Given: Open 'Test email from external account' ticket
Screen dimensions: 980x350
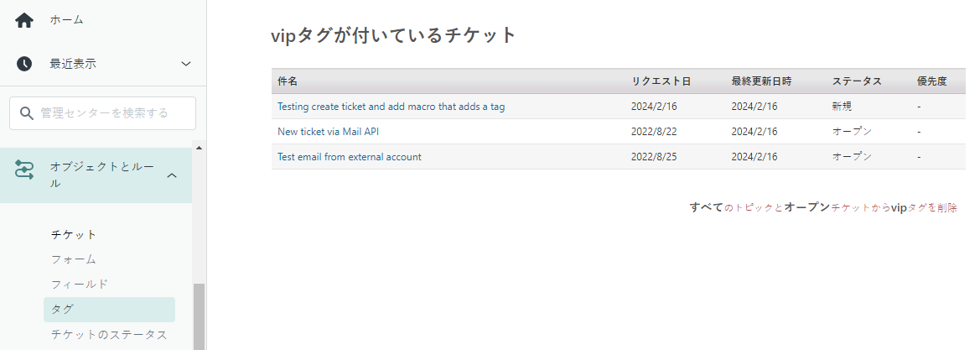Looking at the screenshot, I should click(x=349, y=157).
